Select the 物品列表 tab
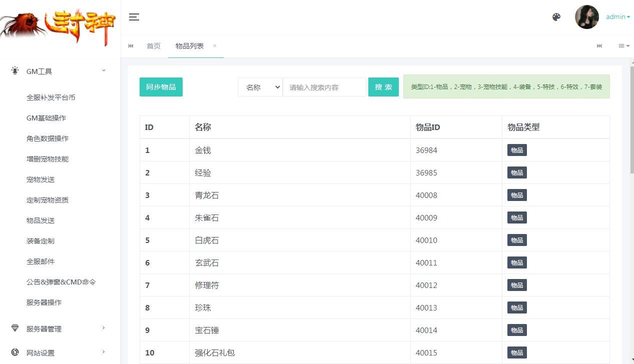Viewport: 634px width, 364px height. (x=190, y=45)
